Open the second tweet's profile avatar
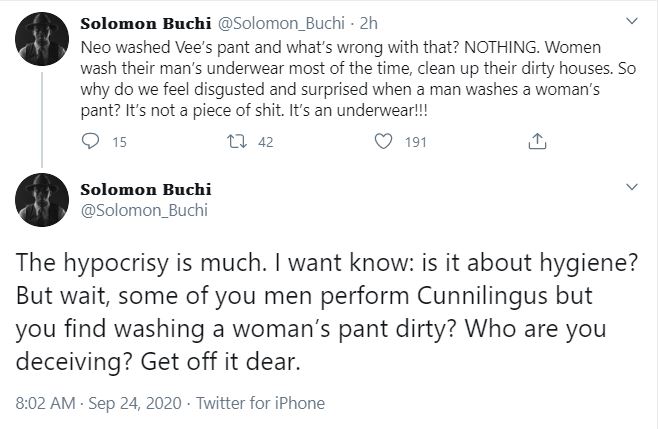The width and height of the screenshot is (659, 429). [42, 200]
